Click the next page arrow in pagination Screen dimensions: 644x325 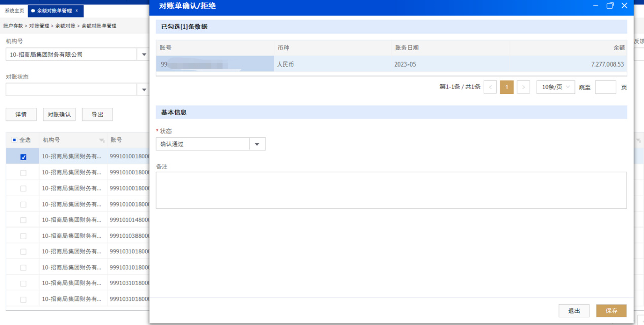point(523,87)
